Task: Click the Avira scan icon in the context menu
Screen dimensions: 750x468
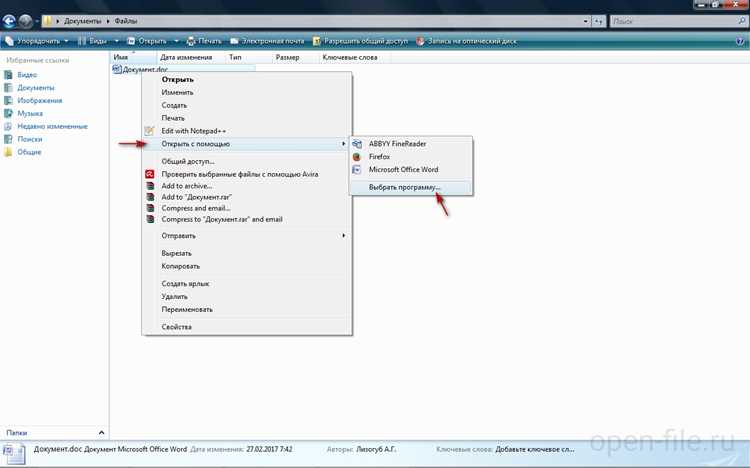Action: [150, 174]
